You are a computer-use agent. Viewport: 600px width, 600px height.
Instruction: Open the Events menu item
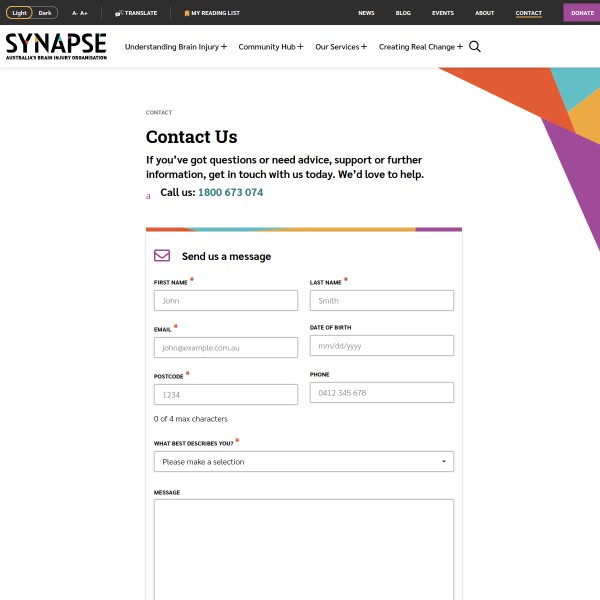tap(442, 14)
